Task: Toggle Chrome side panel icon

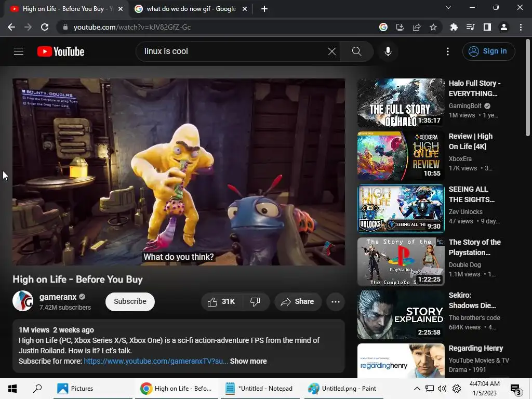Action: click(x=487, y=27)
